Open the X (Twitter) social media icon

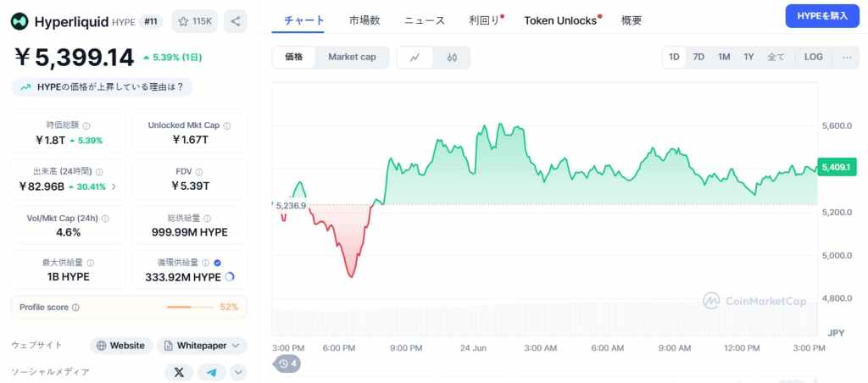click(179, 373)
